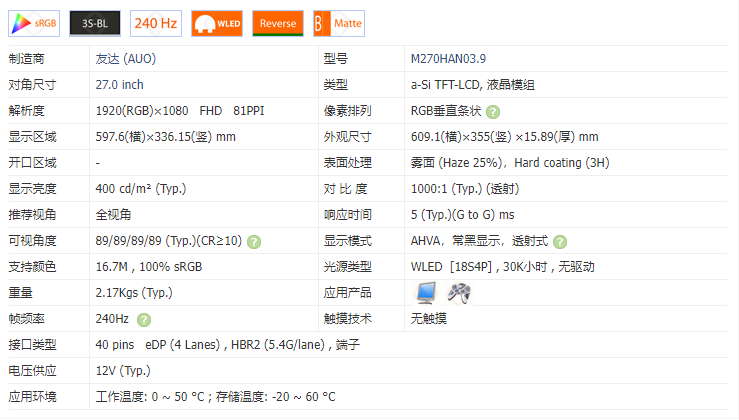
Task: Open the manufacturer link 友达 (AUO)
Action: (125, 59)
